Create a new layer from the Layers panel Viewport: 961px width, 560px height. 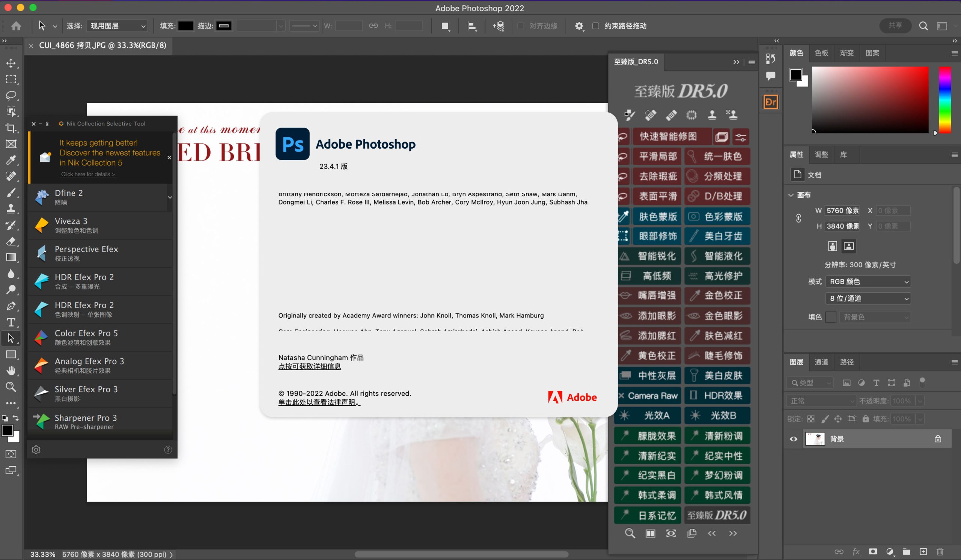point(923,551)
